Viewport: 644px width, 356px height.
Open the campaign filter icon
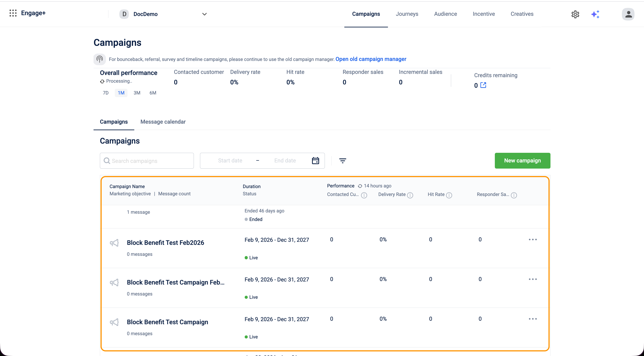[343, 161]
